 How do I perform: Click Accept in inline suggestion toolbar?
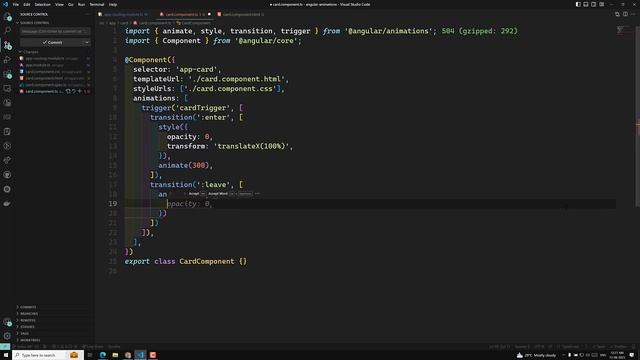click(194, 194)
